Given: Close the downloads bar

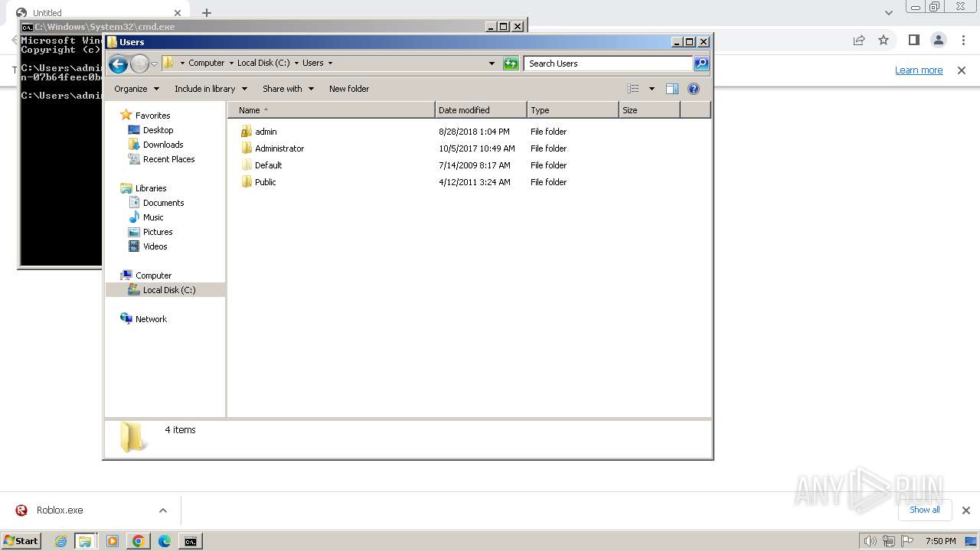Looking at the screenshot, I should pyautogui.click(x=966, y=510).
